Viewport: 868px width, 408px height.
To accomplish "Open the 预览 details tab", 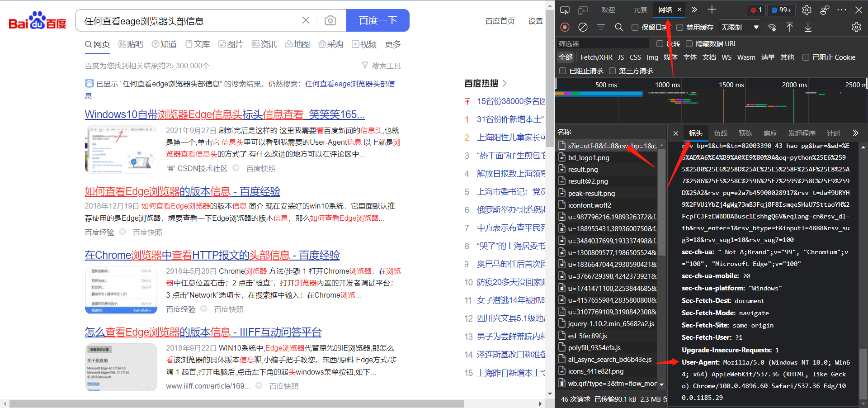I will point(745,133).
